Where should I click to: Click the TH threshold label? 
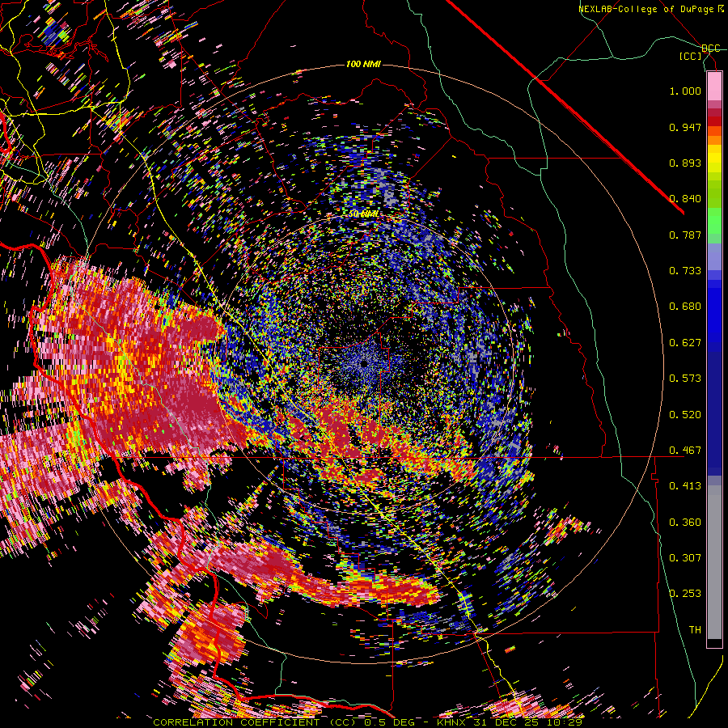click(x=695, y=630)
